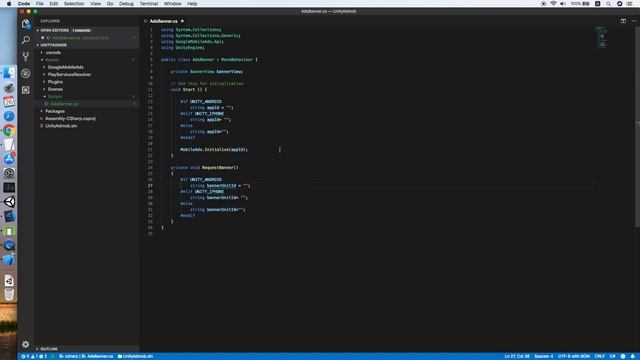640x360 pixels.
Task: Open Finder from the Dock
Action: click(x=9, y=73)
